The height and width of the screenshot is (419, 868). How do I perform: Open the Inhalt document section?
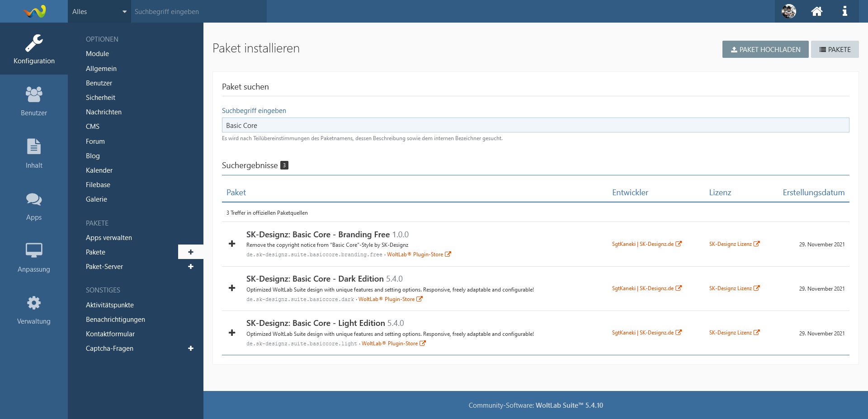[34, 153]
